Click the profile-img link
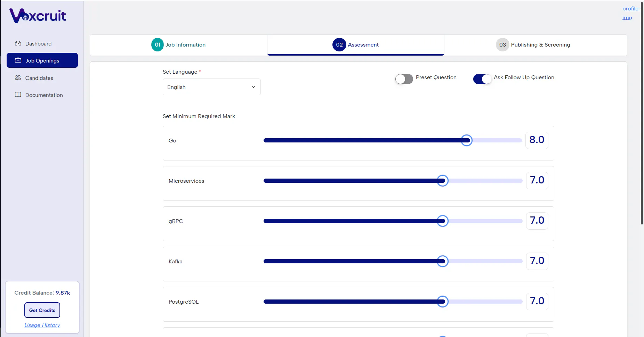This screenshot has height=337, width=644. click(631, 13)
